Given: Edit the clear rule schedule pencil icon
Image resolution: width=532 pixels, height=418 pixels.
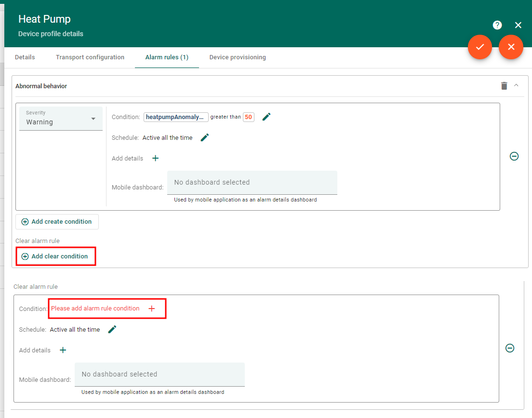Looking at the screenshot, I should [x=112, y=329].
